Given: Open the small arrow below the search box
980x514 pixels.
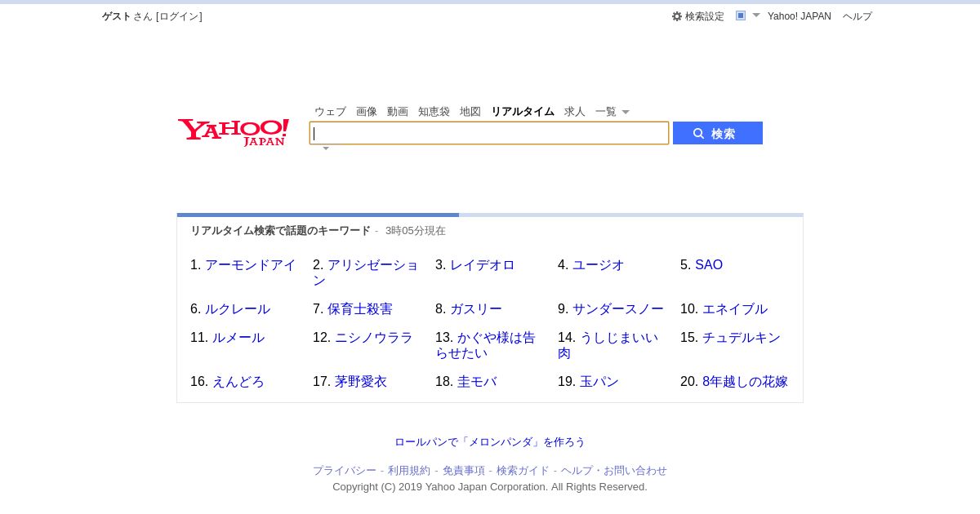Looking at the screenshot, I should (x=326, y=148).
